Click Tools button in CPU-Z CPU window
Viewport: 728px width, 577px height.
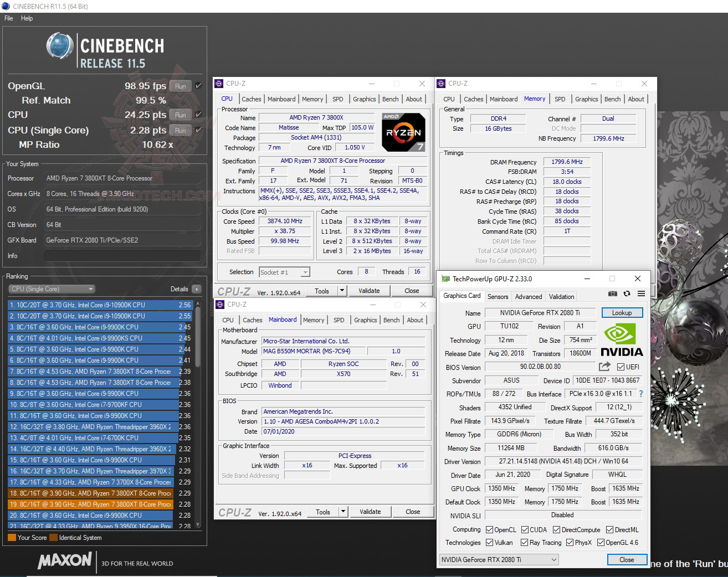321,291
